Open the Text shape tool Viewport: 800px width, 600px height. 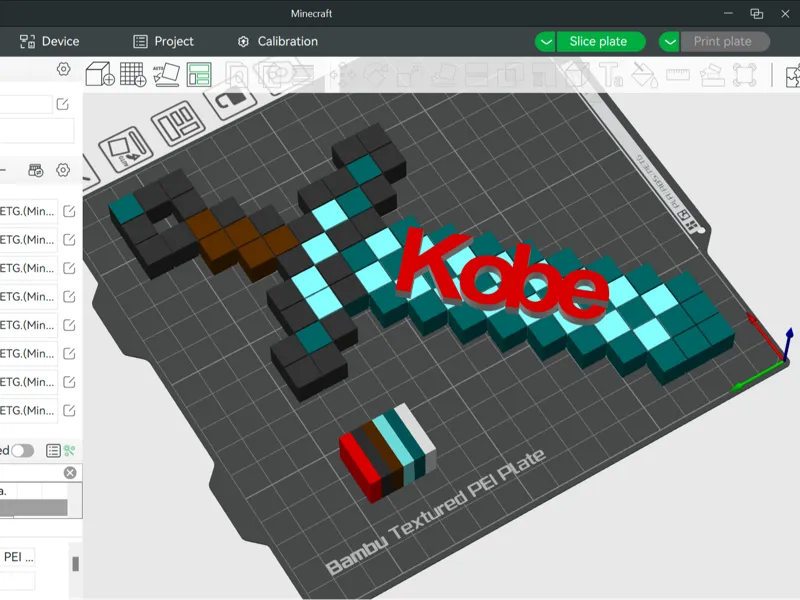611,75
